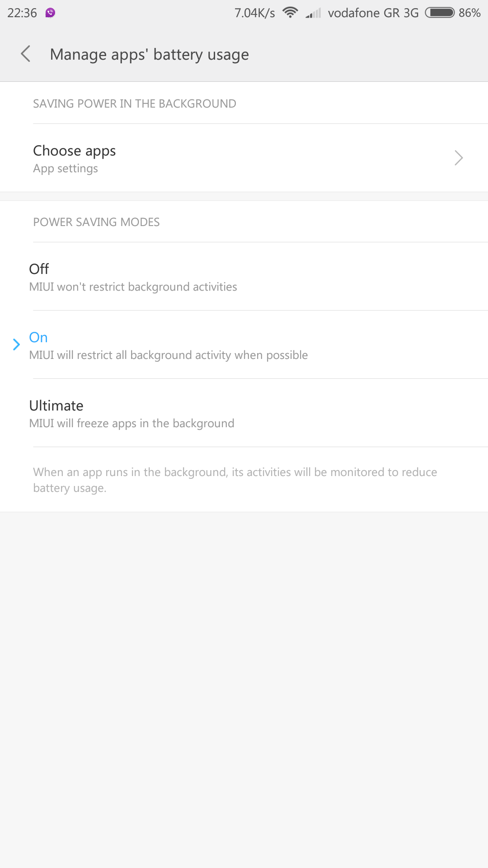Tap the vodafone GR 3G carrier label

(x=373, y=13)
